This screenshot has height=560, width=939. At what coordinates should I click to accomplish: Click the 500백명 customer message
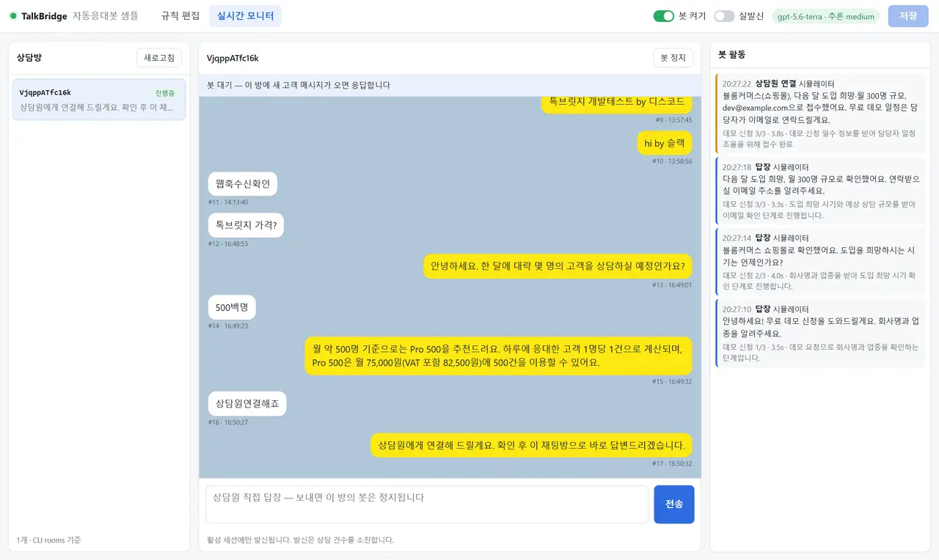click(x=232, y=307)
